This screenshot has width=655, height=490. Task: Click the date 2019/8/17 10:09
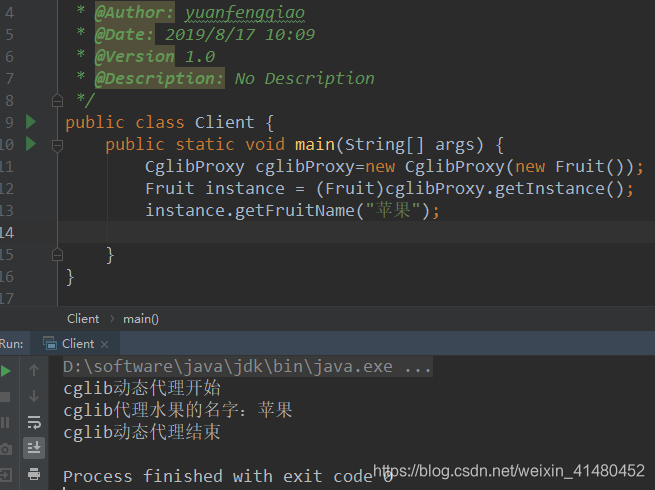point(240,35)
